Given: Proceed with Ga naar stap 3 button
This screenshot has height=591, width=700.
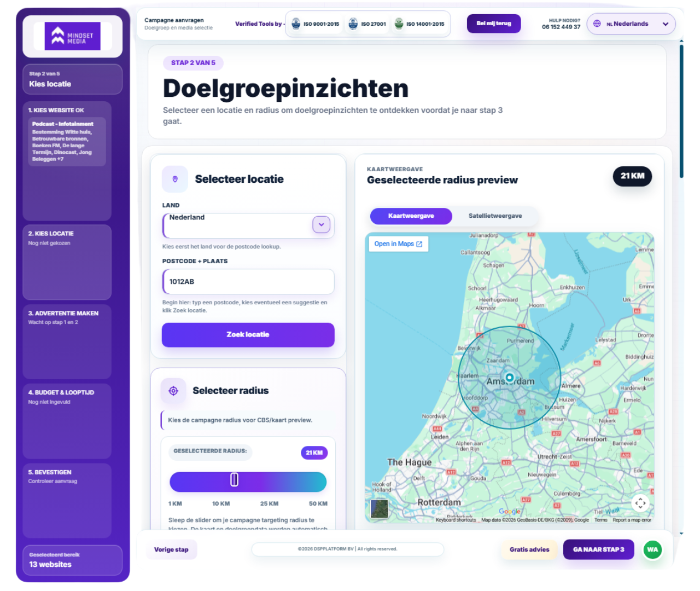Looking at the screenshot, I should 598,550.
